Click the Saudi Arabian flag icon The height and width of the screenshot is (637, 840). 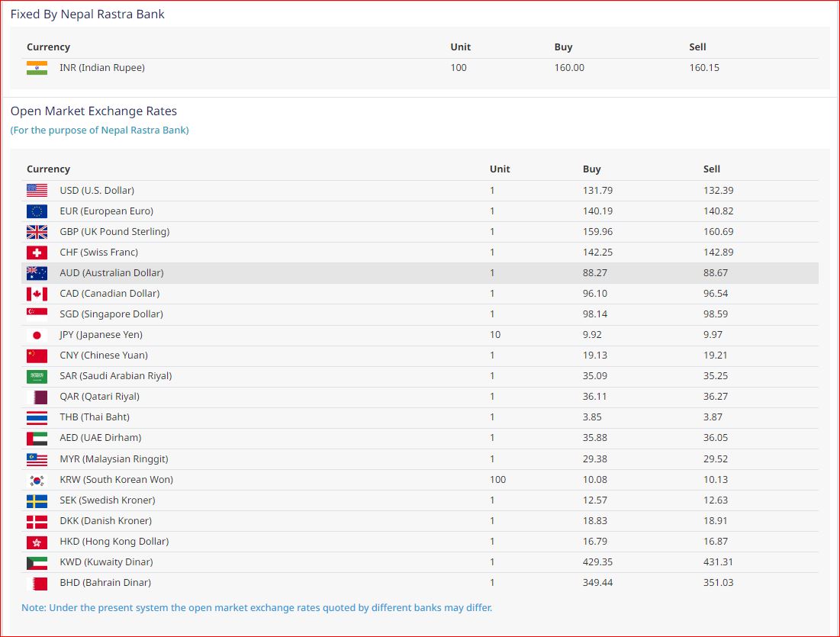(x=37, y=376)
